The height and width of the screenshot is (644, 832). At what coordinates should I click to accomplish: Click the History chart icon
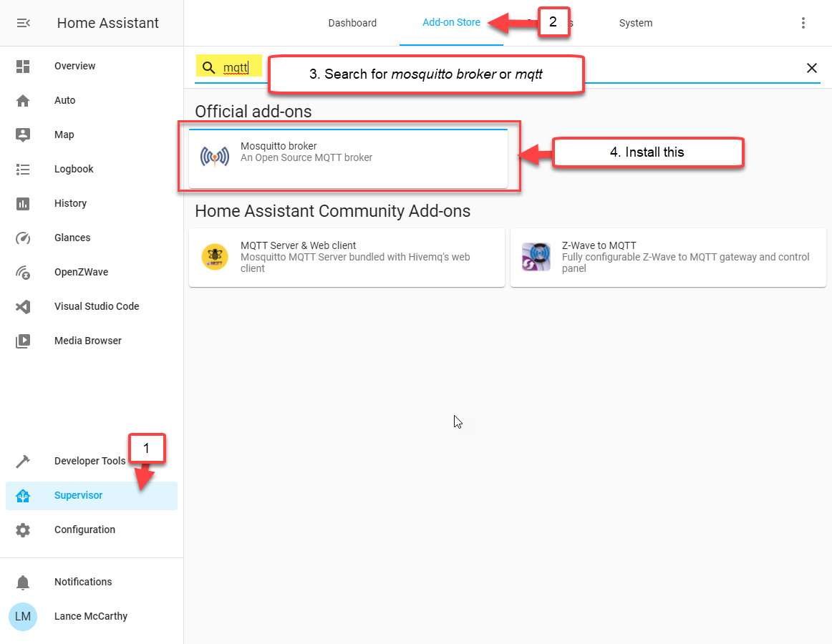(x=23, y=203)
